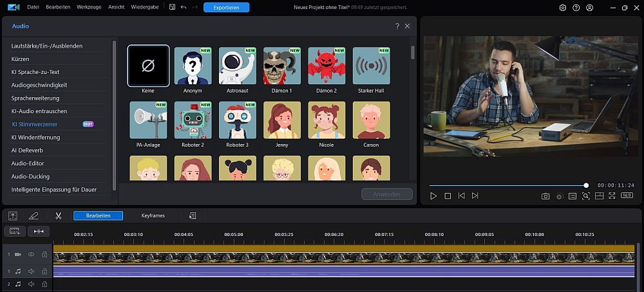Click the undo arrow in top bar

tap(184, 8)
